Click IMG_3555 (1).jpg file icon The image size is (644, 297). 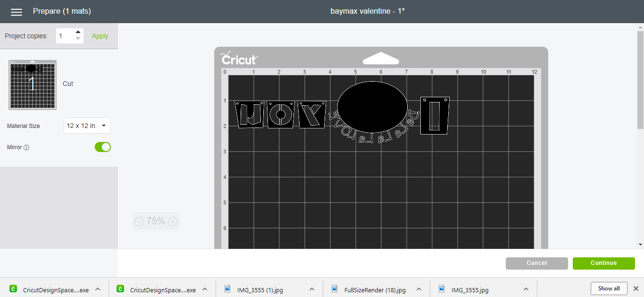point(228,289)
